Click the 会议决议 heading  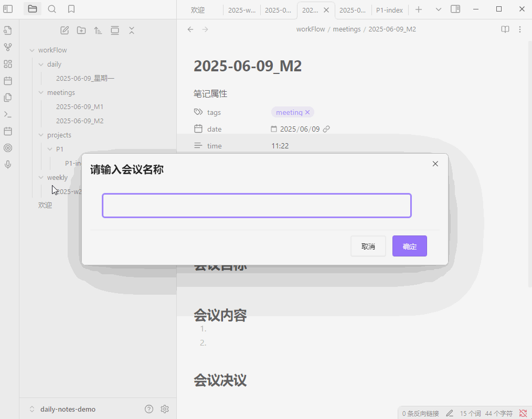220,380
